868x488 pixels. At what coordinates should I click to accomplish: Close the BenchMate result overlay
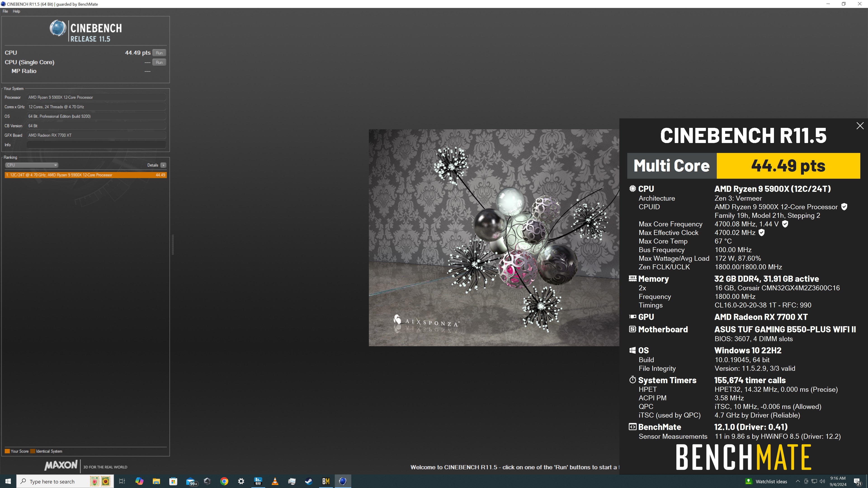[x=860, y=126]
